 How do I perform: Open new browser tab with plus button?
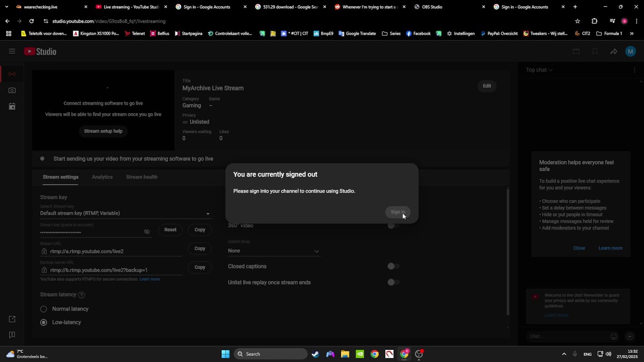(x=575, y=7)
